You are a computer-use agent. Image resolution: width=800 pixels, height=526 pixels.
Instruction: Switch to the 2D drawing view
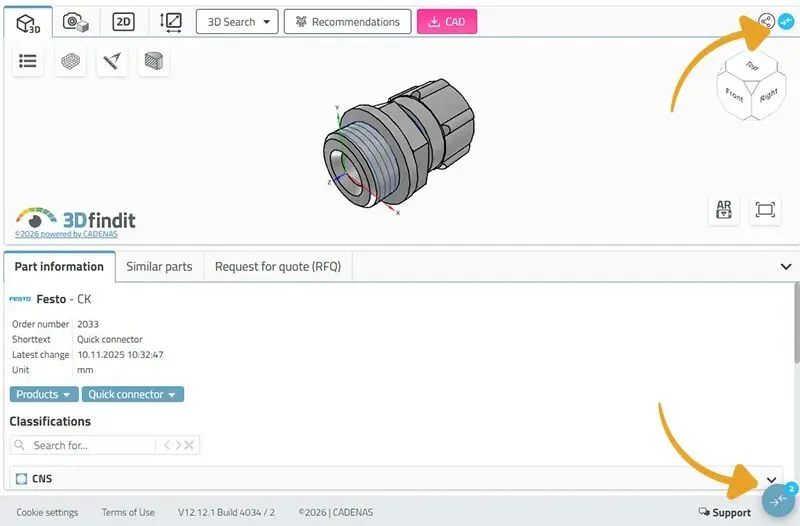(123, 22)
